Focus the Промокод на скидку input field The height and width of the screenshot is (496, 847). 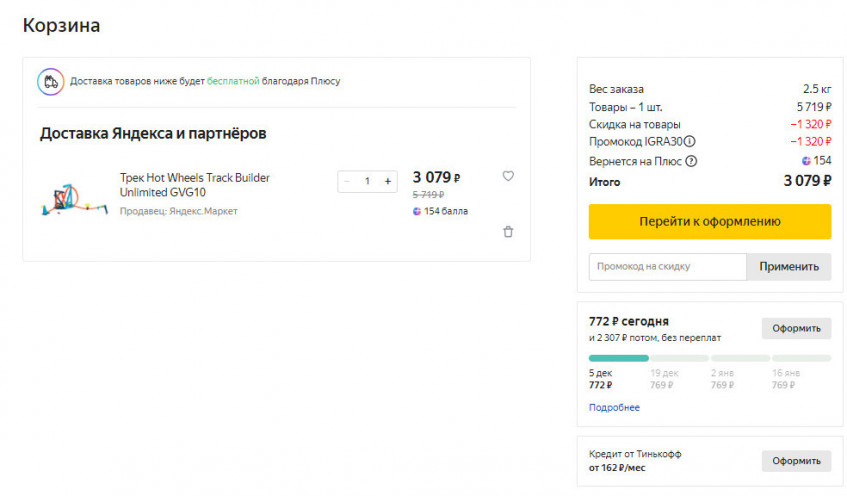coord(667,267)
